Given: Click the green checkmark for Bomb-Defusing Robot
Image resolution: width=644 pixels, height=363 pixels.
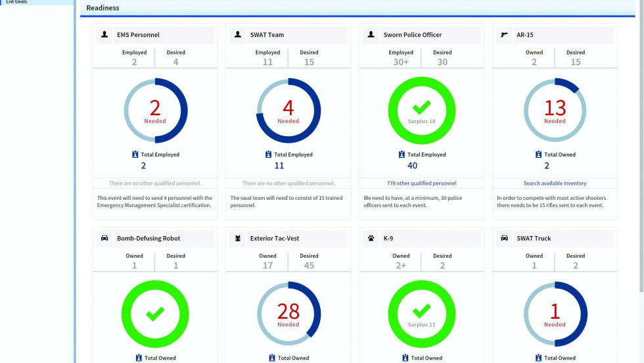Looking at the screenshot, I should tap(155, 314).
